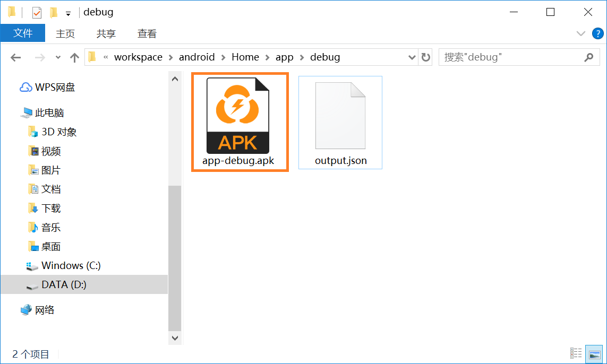The image size is (607, 364).
Task: Select WPS网盘 in navigation pane
Action: [47, 88]
